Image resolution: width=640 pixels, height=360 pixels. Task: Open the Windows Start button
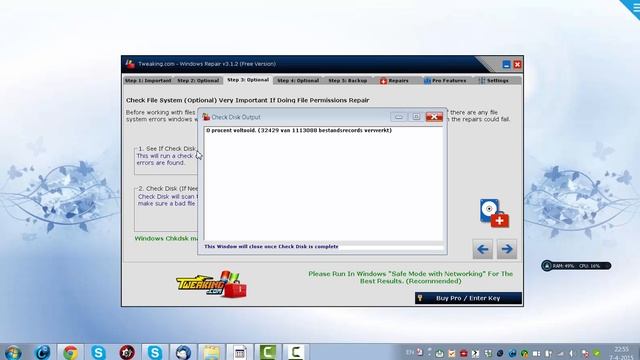(13, 352)
